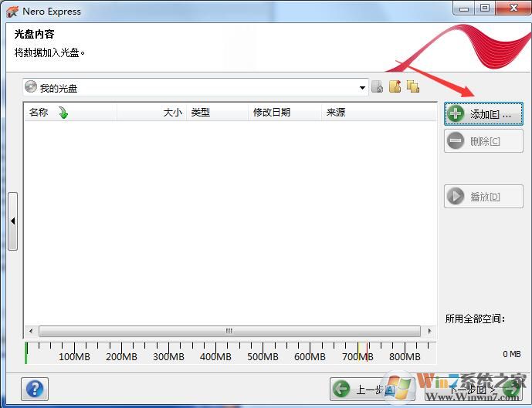
Task: Click the Add (添加) button
Action: point(483,114)
